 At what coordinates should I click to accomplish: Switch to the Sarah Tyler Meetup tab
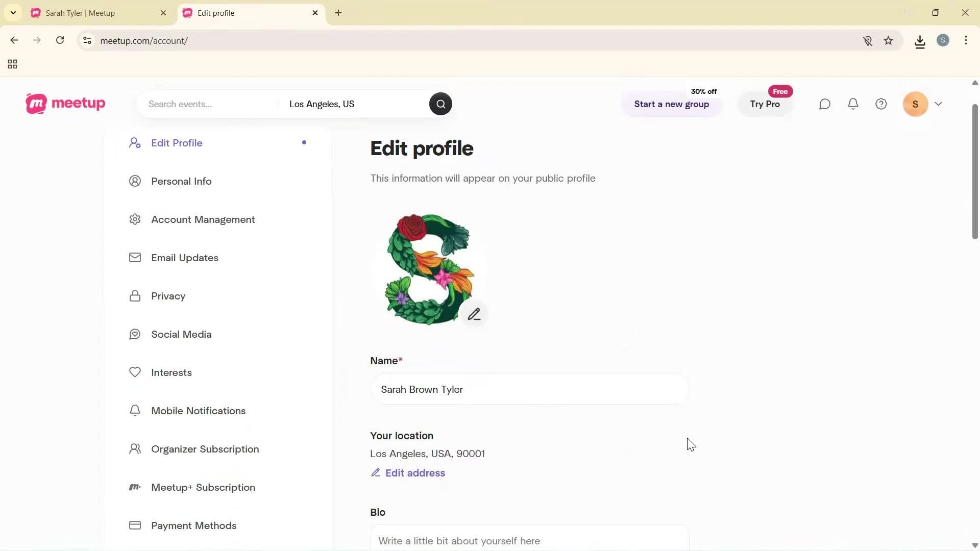pyautogui.click(x=92, y=13)
